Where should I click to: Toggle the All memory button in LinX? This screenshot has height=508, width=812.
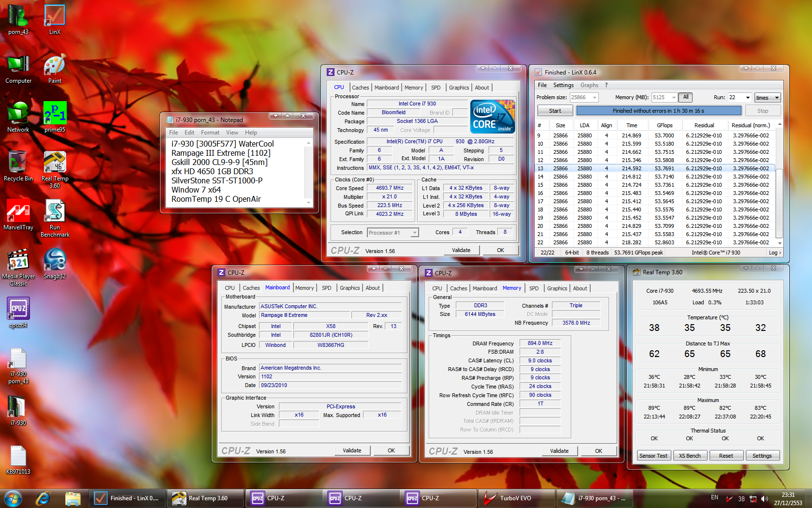[685, 97]
